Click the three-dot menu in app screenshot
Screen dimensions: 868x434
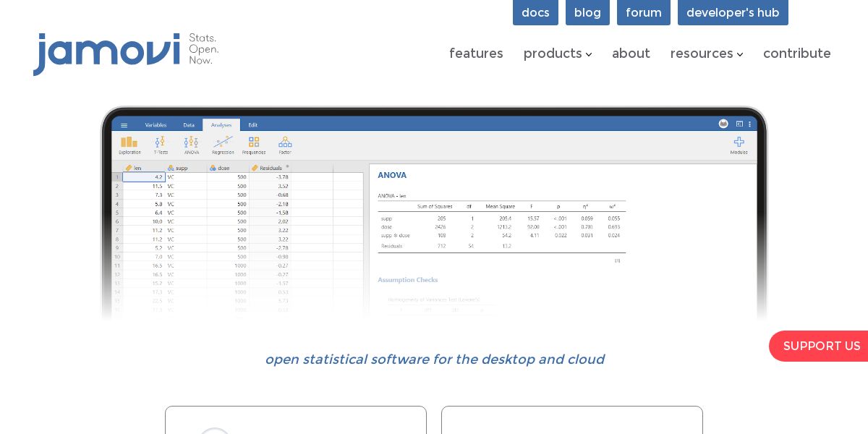[750, 124]
